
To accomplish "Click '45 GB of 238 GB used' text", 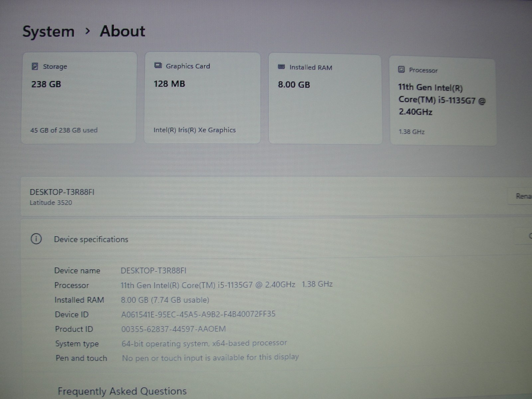I will pos(64,130).
